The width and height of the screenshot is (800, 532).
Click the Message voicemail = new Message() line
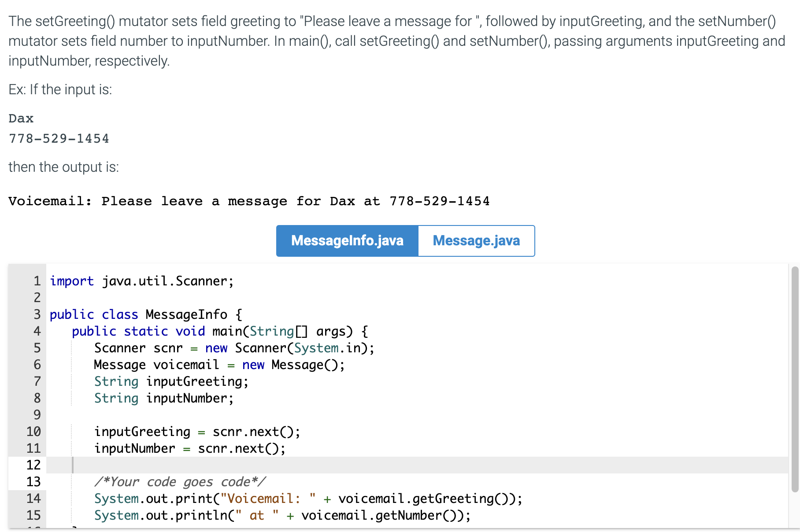click(x=218, y=364)
